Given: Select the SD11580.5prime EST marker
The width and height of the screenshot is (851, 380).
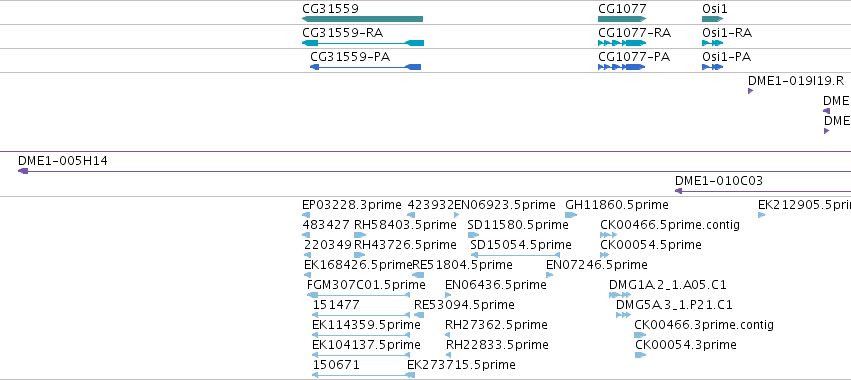Looking at the screenshot, I should [x=474, y=235].
